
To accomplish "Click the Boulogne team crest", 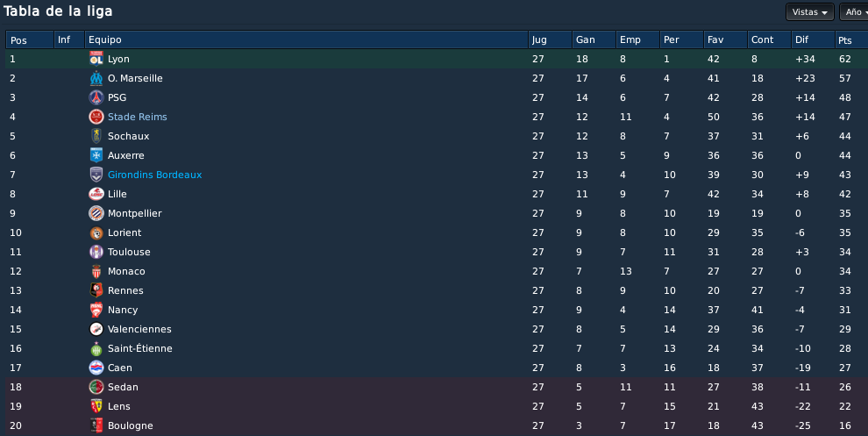I will point(96,425).
